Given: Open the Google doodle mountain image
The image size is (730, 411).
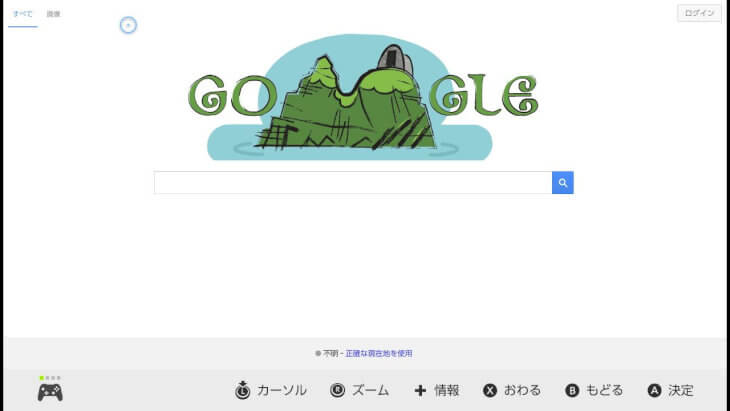Looking at the screenshot, I should tap(363, 98).
